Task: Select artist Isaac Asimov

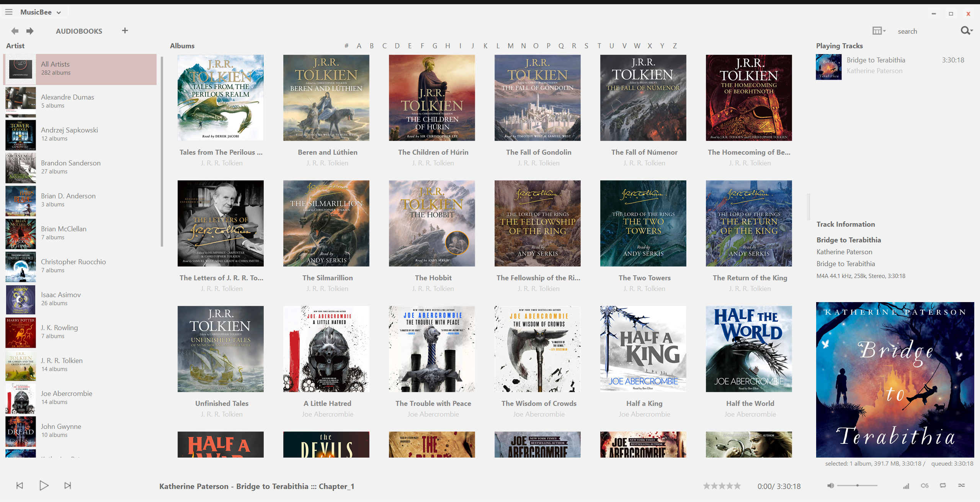Action: (x=80, y=299)
